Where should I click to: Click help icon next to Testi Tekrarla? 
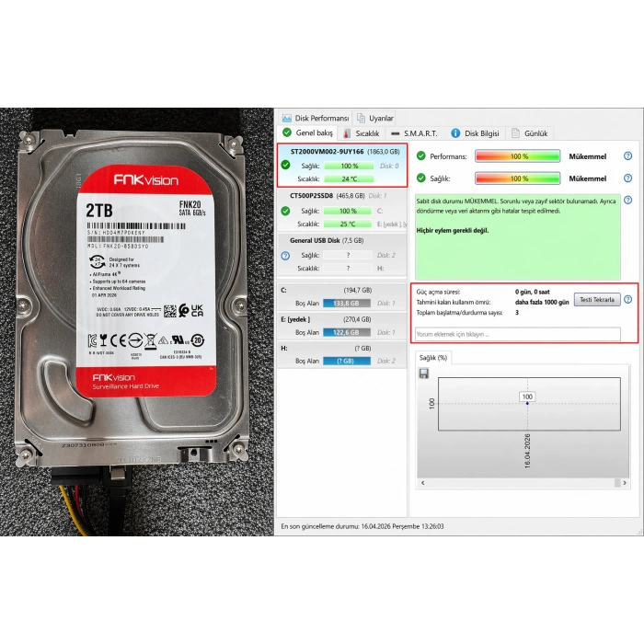(x=627, y=299)
